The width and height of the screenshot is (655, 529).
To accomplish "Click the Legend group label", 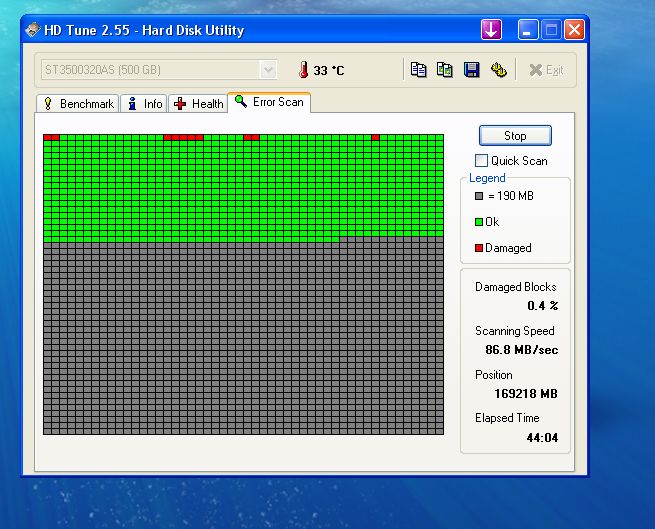I will [x=487, y=178].
